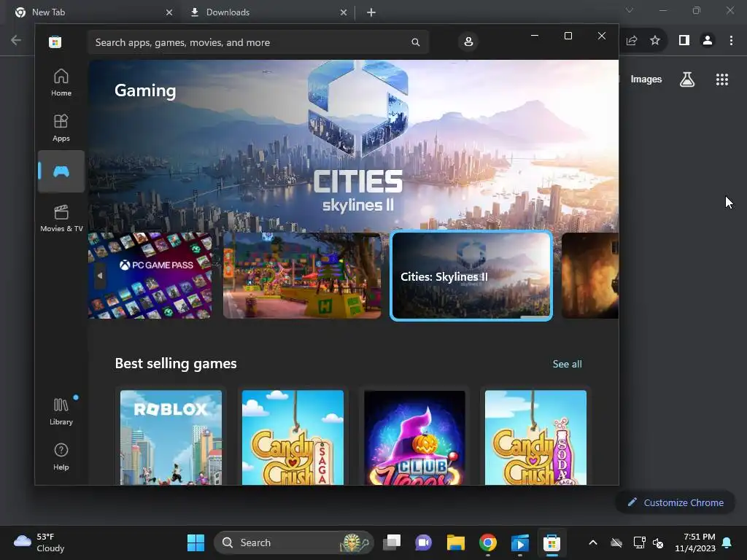Close the New Tab Chrome tab
Screen dimensions: 747x560
tap(169, 12)
